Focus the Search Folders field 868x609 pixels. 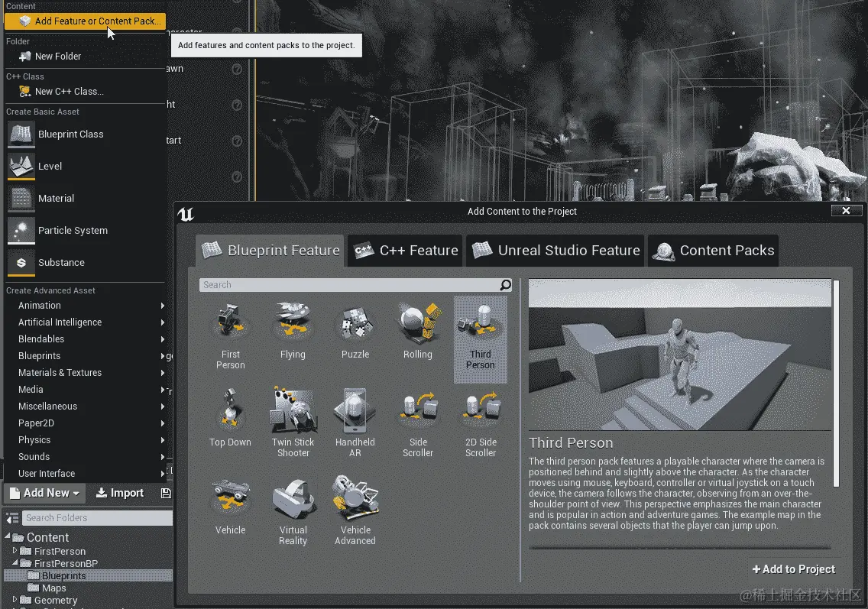click(98, 518)
